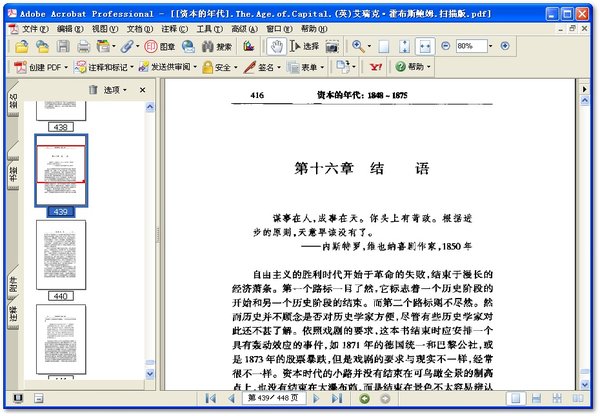
Task: Open the 视图 menu
Action: point(105,29)
